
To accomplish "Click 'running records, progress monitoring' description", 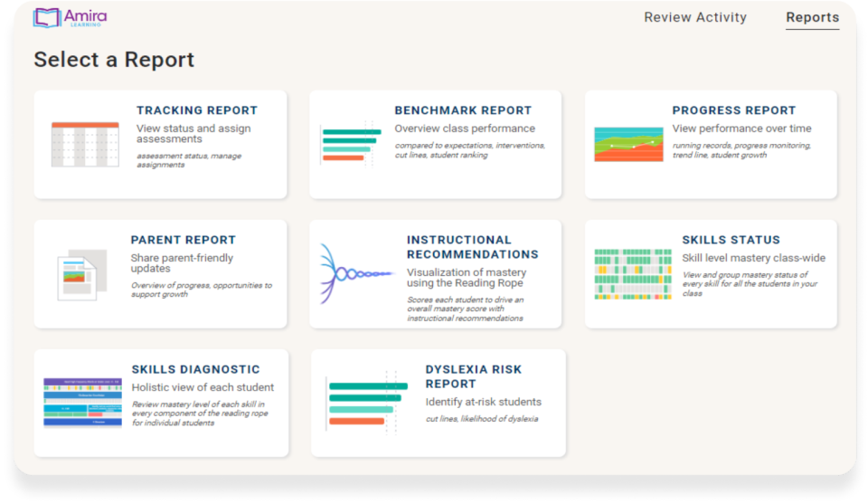I will 741,150.
